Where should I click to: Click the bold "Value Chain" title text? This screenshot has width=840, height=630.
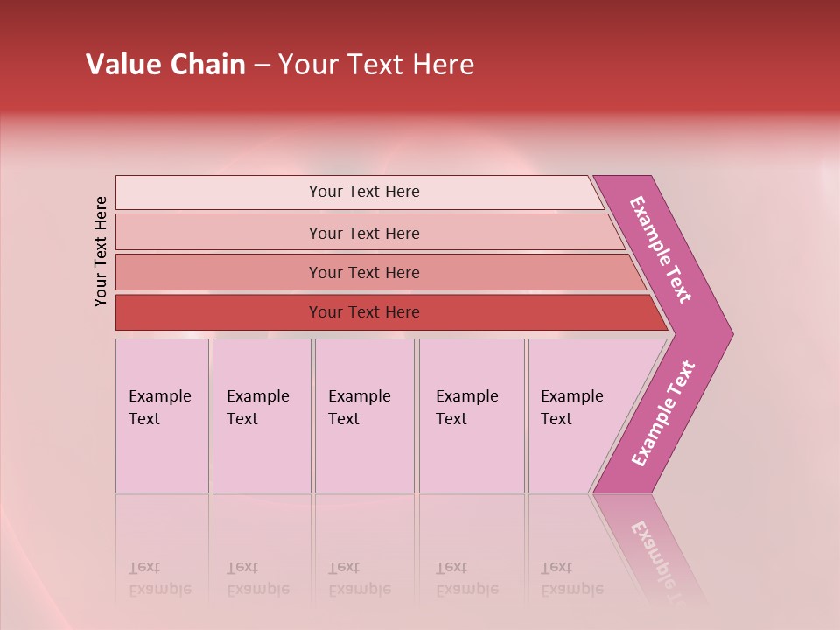click(x=165, y=65)
